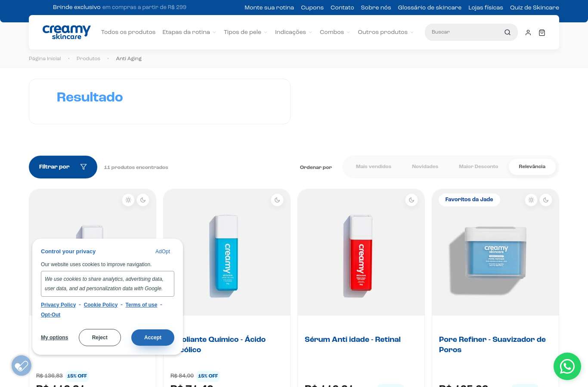This screenshot has width=588, height=387.
Task: Click the Anti Aging breadcrumb text
Action: tap(129, 58)
